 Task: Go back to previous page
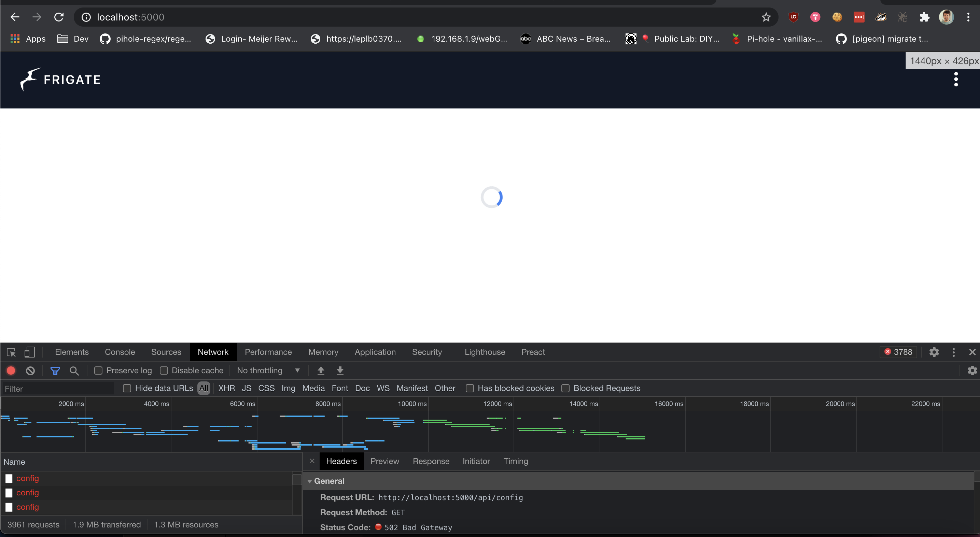(x=15, y=17)
